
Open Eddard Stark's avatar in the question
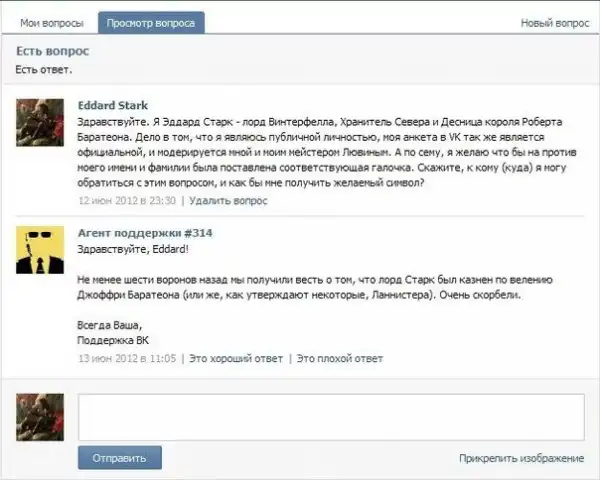click(x=41, y=123)
